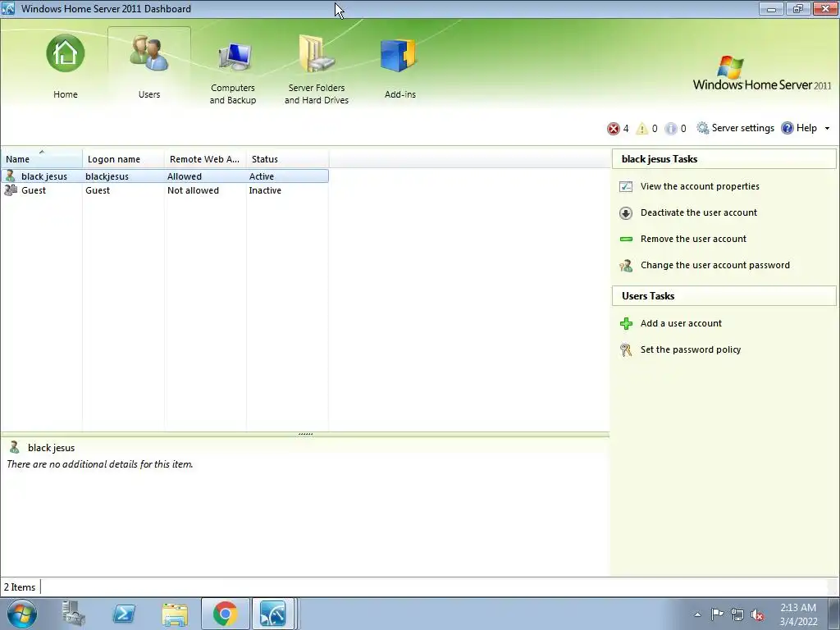Image resolution: width=840 pixels, height=630 pixels.
Task: Click the Guest user icon in list
Action: pyautogui.click(x=11, y=190)
